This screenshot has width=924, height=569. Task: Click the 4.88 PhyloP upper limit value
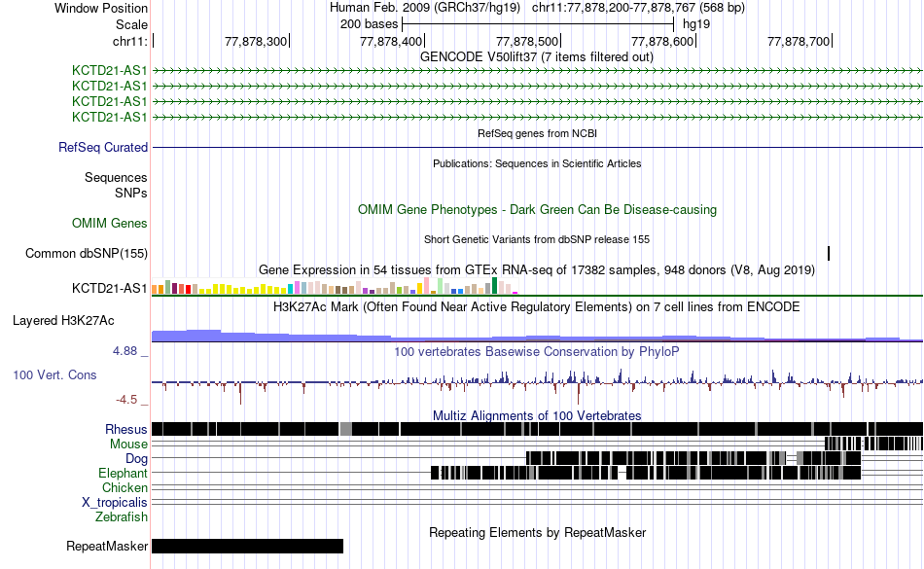[x=124, y=351]
